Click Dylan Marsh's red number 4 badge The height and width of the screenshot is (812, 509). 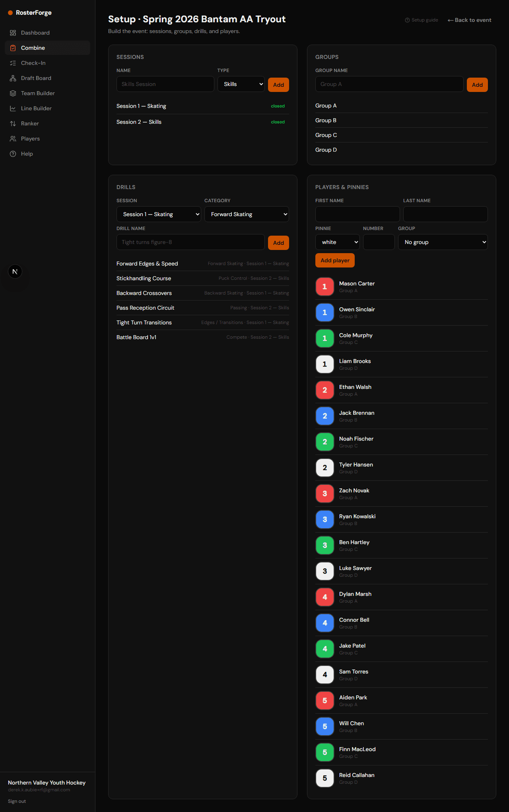[x=325, y=597]
